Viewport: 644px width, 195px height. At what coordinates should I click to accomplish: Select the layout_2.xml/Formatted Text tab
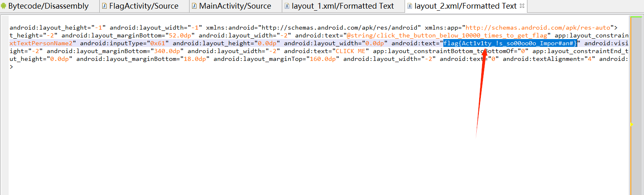coord(465,6)
